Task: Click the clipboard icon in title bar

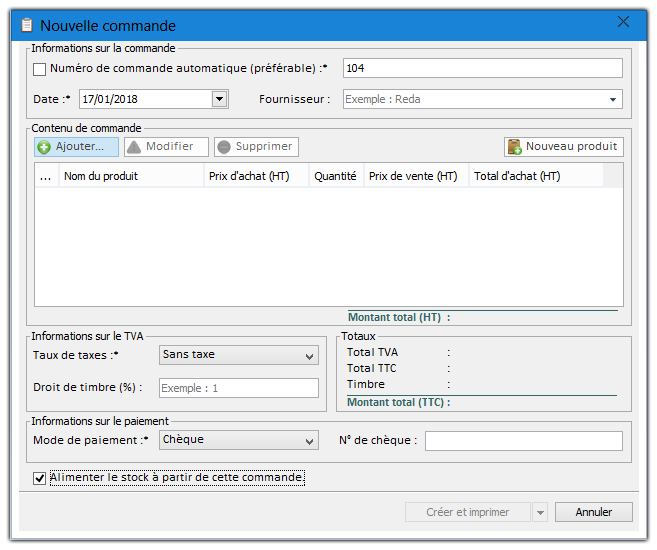Action: coord(27,25)
